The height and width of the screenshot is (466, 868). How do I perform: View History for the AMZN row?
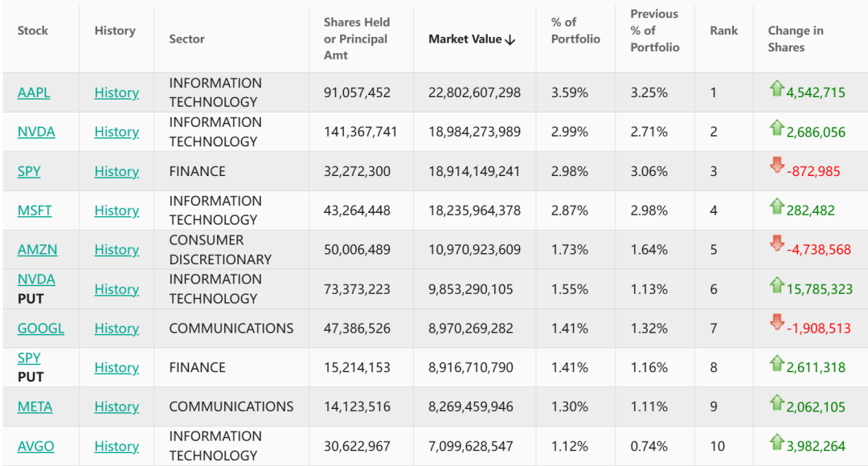117,250
